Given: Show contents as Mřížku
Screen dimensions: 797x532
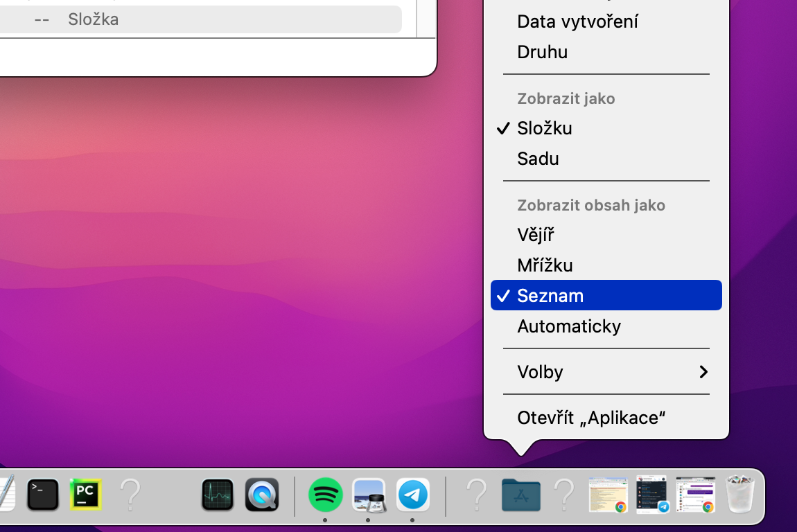Looking at the screenshot, I should [606, 265].
